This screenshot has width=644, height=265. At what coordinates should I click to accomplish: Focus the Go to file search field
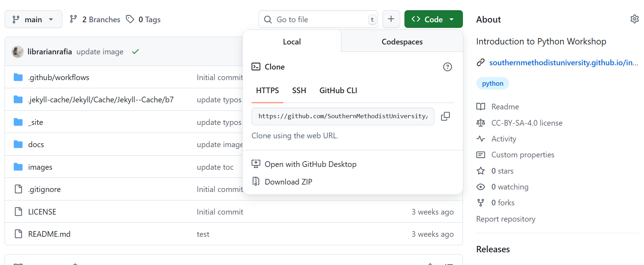318,19
